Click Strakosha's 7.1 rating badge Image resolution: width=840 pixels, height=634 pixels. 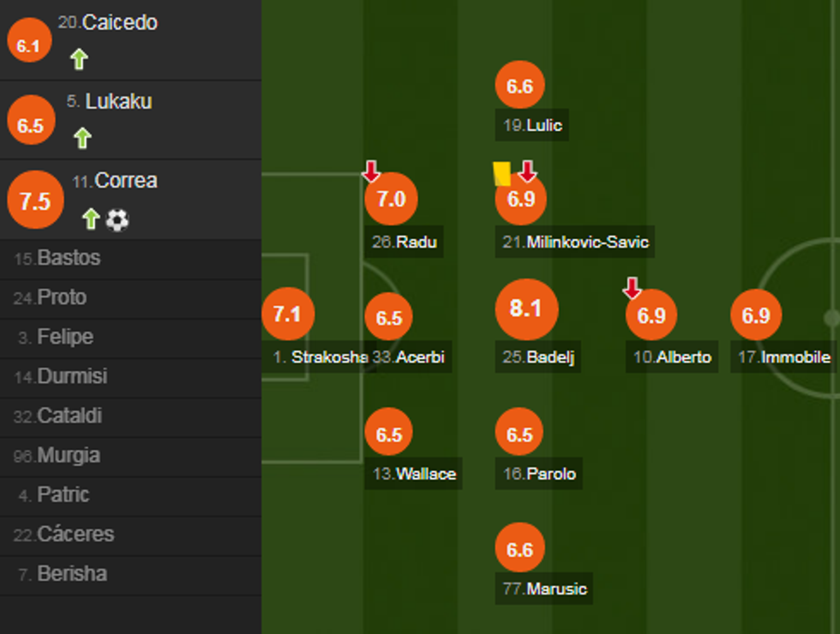pos(287,314)
